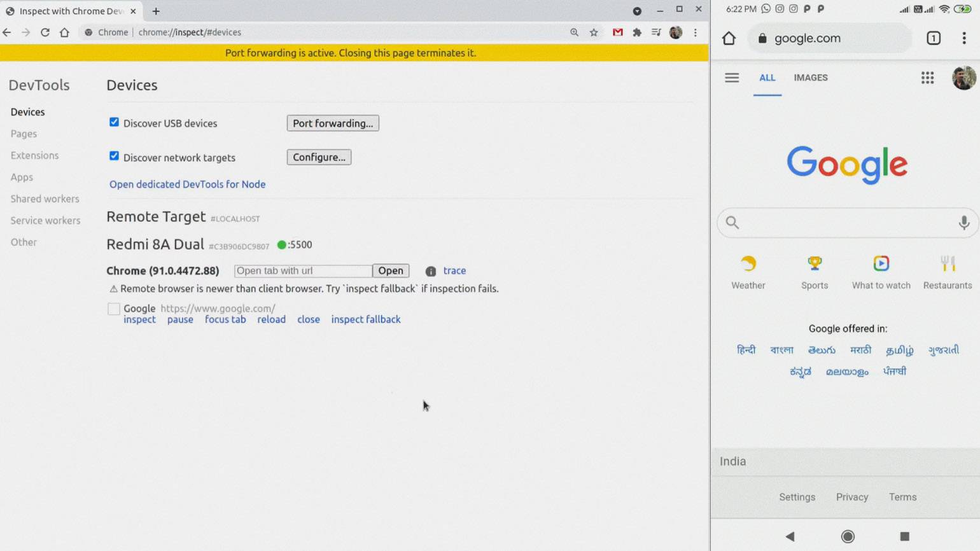The height and width of the screenshot is (551, 980).
Task: Tap the Google apps grid icon
Action: pyautogui.click(x=927, y=78)
